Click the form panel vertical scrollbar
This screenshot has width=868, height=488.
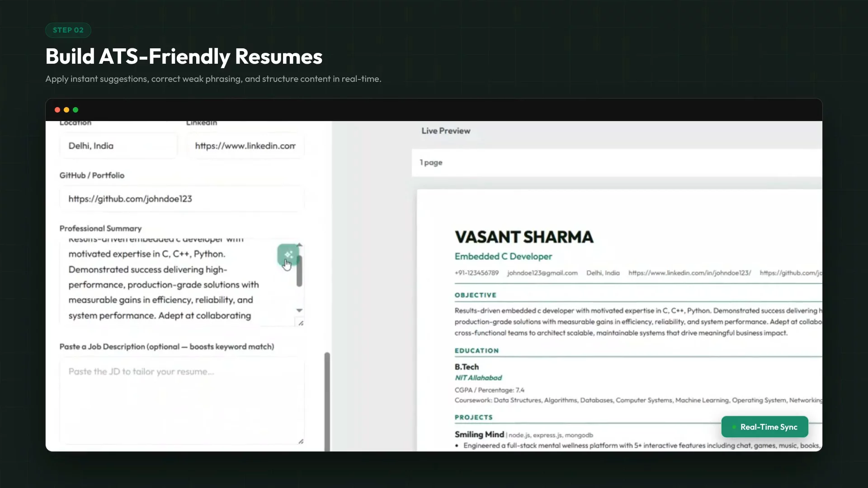coord(327,401)
